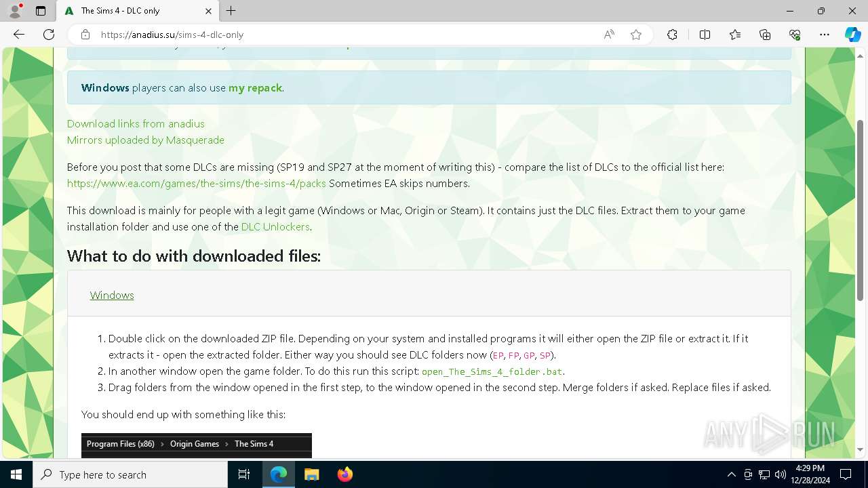The image size is (868, 488).
Task: Go back to the previous page
Action: [19, 35]
